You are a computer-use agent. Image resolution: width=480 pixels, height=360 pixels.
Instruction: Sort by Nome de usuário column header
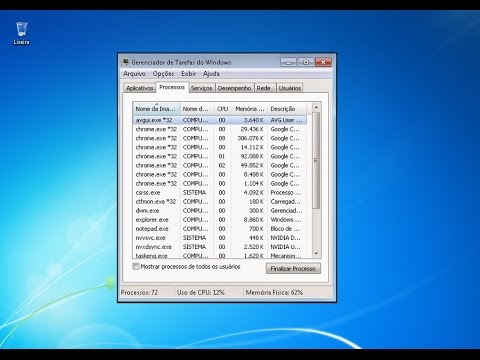point(196,109)
